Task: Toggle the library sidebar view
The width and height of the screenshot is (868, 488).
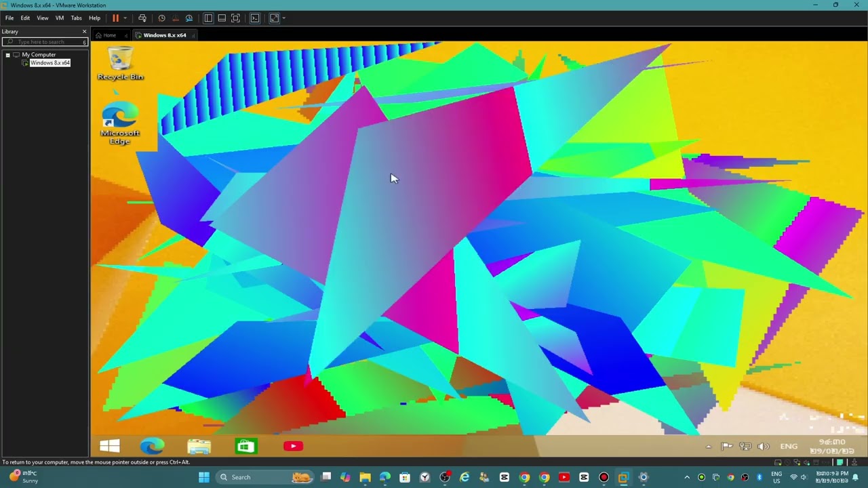Action: click(208, 18)
